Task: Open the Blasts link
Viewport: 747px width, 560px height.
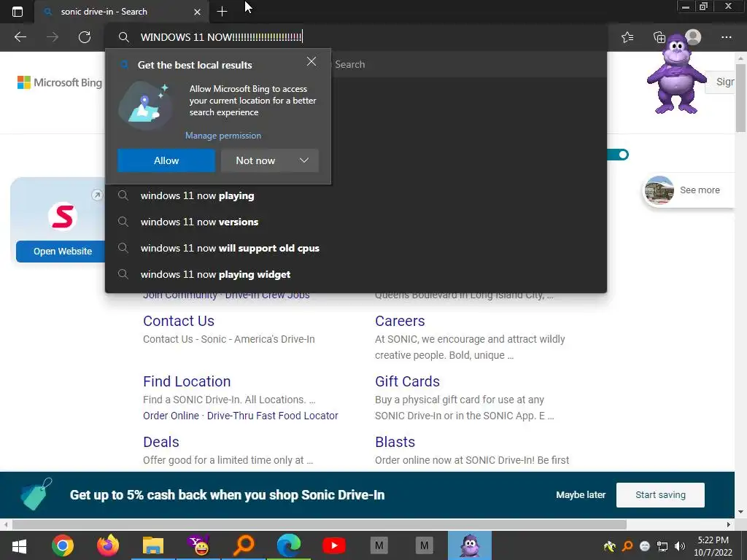Action: click(x=395, y=442)
